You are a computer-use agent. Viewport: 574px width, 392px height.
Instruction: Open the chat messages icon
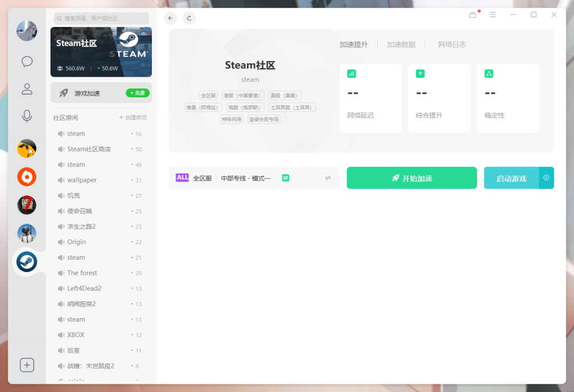[27, 61]
